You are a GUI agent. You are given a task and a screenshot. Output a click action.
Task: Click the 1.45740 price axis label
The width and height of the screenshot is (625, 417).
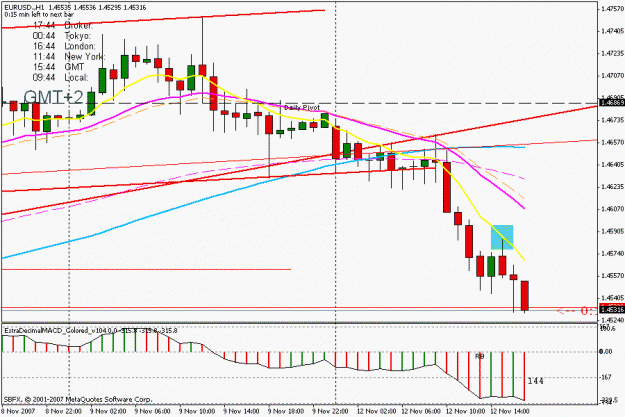pos(613,253)
